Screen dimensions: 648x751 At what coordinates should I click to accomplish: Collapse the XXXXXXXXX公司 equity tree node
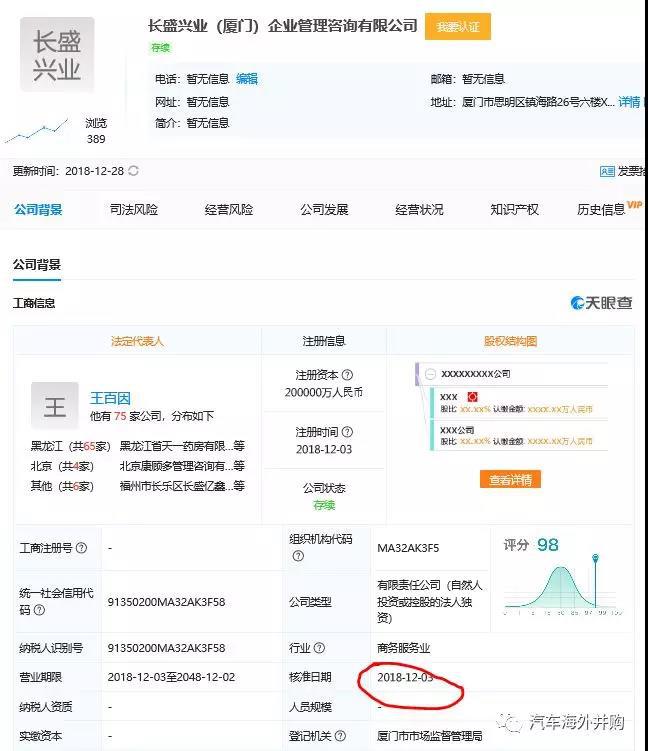[430, 374]
